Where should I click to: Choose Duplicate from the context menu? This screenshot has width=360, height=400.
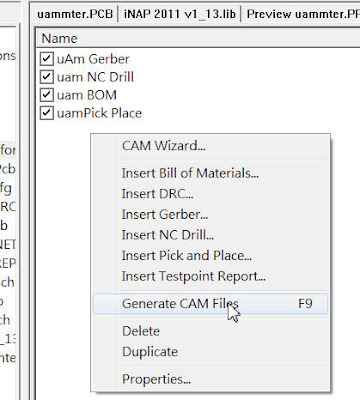210,352
